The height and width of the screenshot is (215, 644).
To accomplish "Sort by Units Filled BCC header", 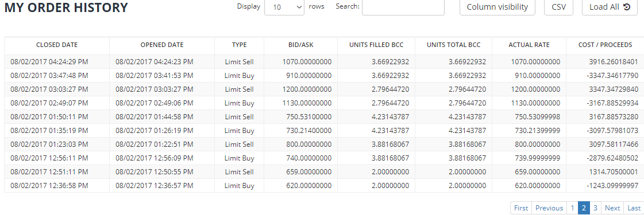I will click(376, 45).
